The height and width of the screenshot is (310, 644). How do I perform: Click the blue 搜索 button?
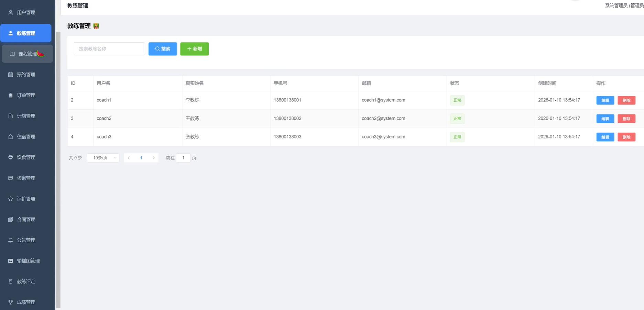click(163, 49)
